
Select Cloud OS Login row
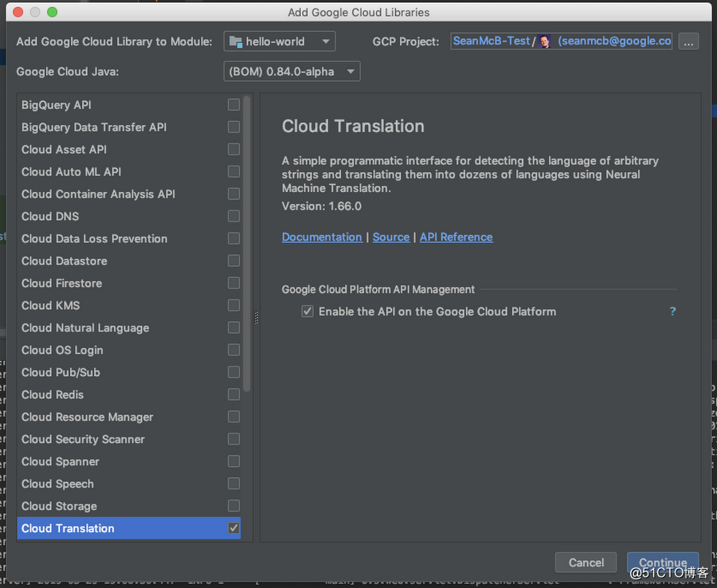pos(129,350)
